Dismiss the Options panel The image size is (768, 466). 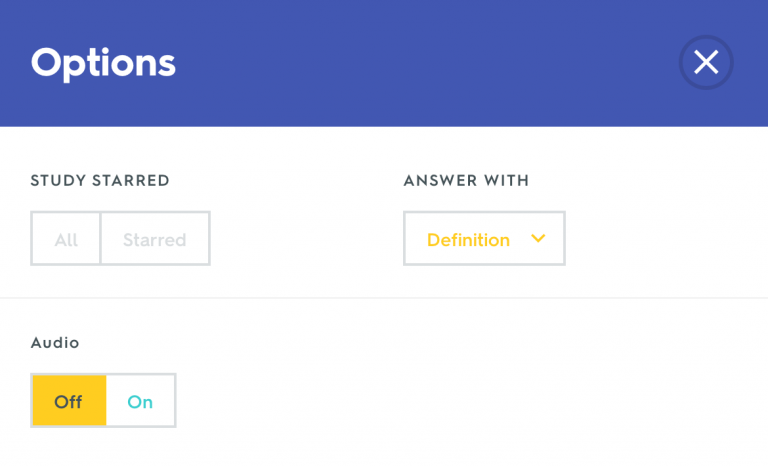[x=706, y=62]
